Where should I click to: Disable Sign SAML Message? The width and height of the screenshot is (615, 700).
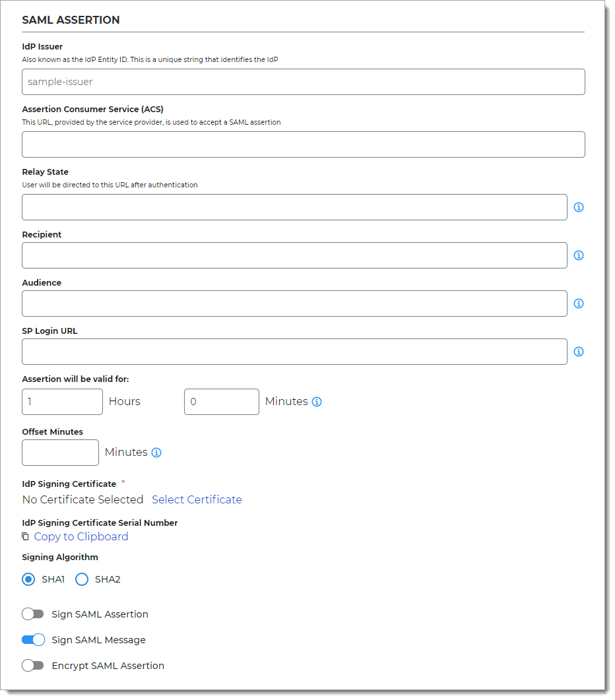pyautogui.click(x=32, y=639)
